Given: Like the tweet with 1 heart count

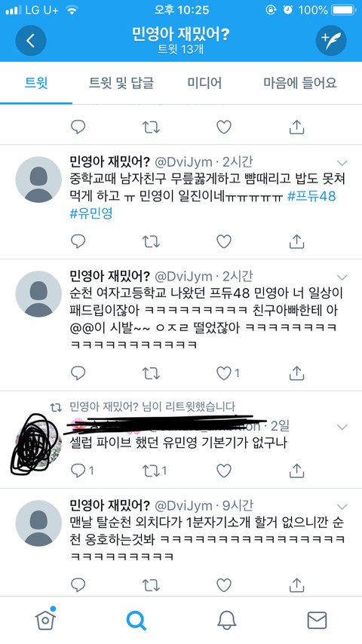Looking at the screenshot, I should tap(224, 373).
